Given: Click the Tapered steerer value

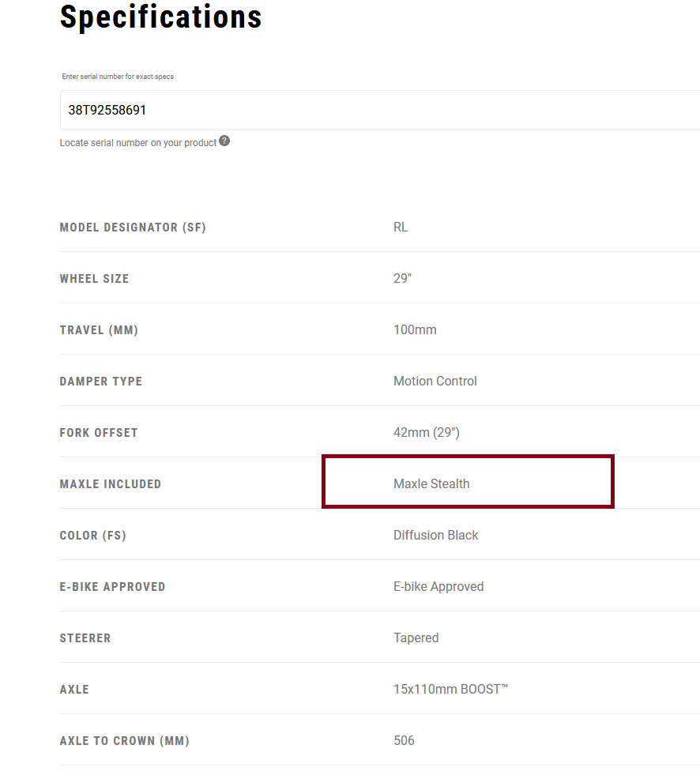Looking at the screenshot, I should pyautogui.click(x=416, y=638).
